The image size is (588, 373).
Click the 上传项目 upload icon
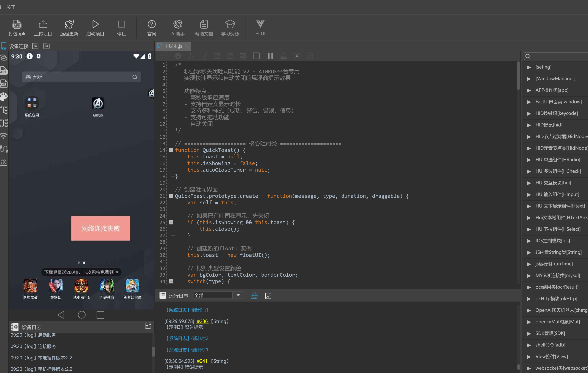click(x=43, y=24)
